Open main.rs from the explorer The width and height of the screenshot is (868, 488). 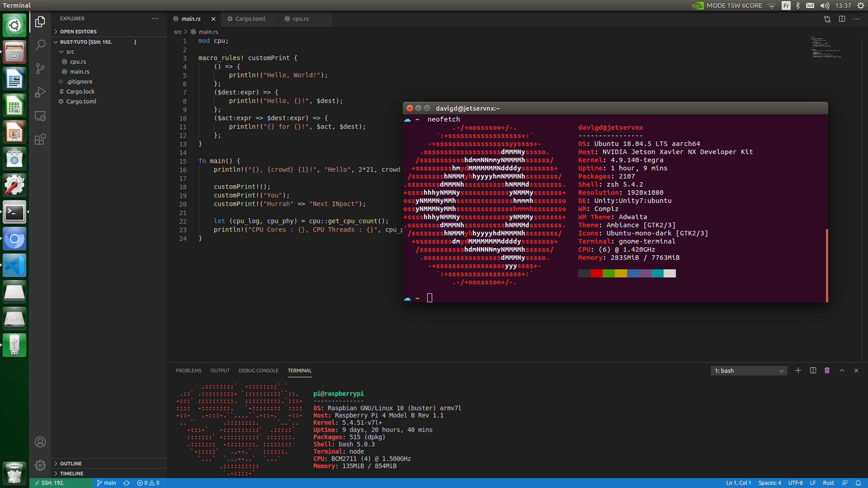80,71
